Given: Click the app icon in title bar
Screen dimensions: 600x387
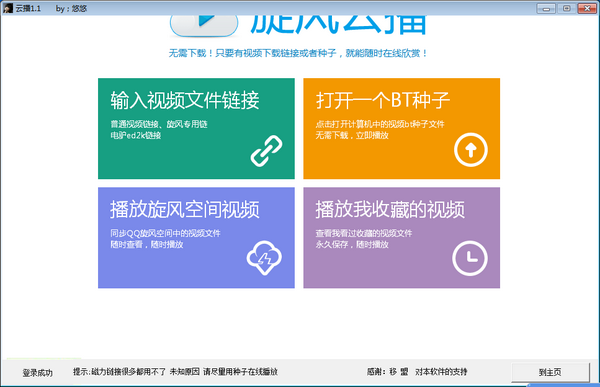Looking at the screenshot, I should [8, 8].
